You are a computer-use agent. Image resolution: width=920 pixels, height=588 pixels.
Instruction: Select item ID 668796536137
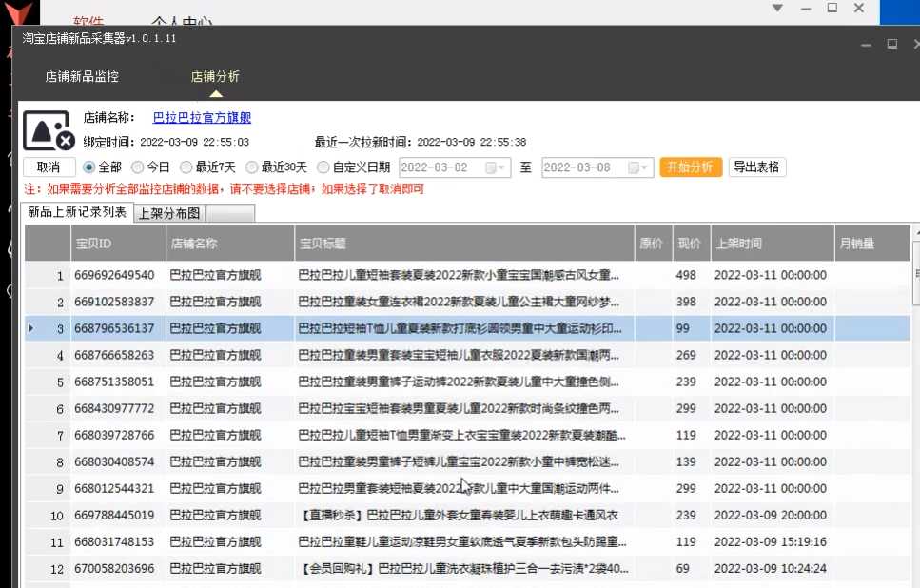coord(114,328)
